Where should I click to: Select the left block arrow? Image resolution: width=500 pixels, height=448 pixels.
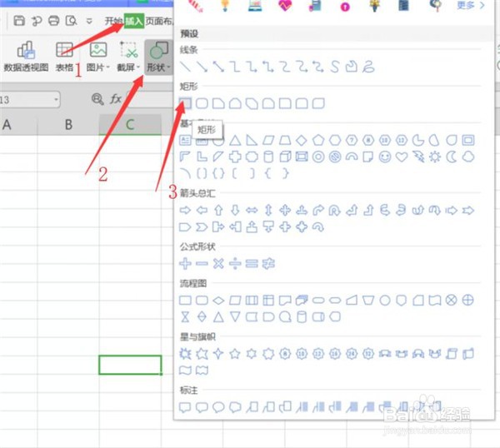tap(202, 211)
